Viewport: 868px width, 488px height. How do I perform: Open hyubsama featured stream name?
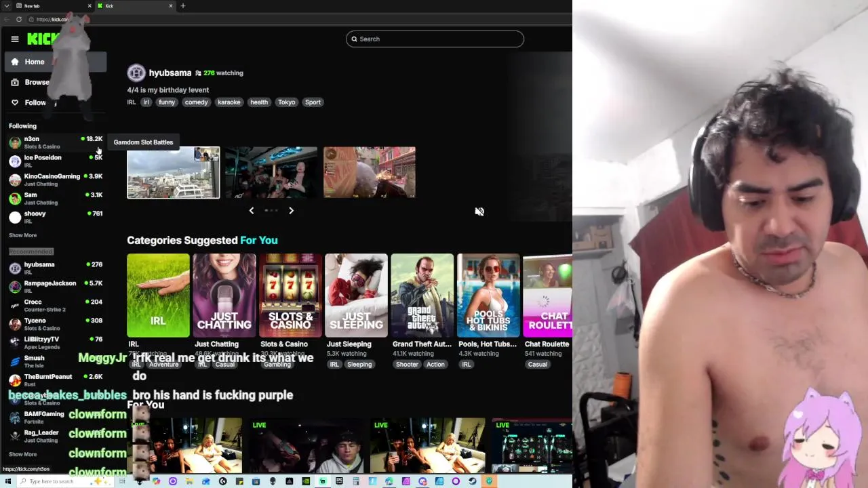[170, 73]
